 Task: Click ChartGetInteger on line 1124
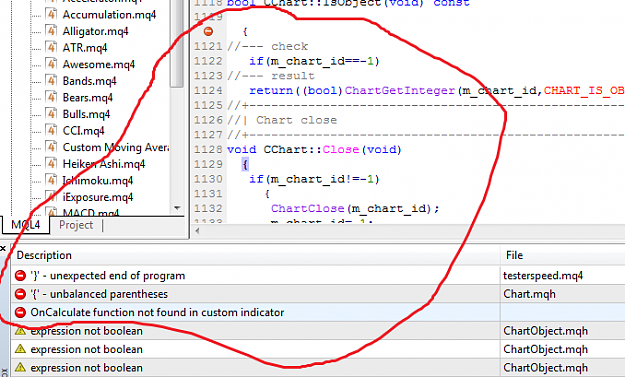(x=400, y=90)
